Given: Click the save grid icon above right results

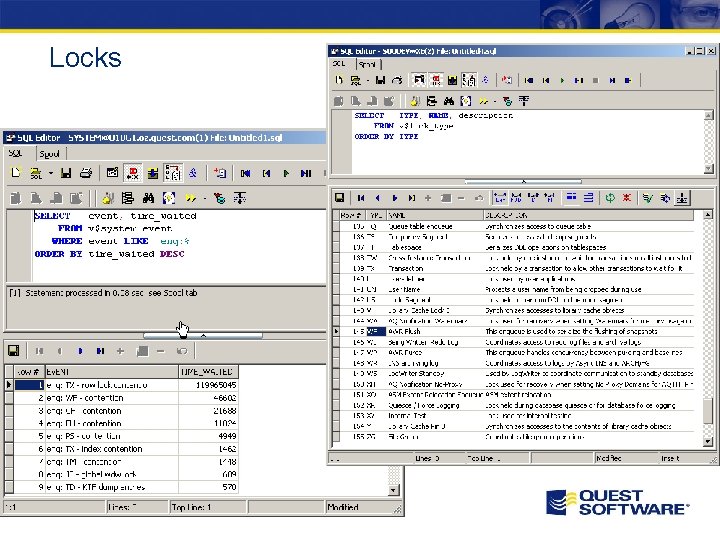Looking at the screenshot, I should [339, 198].
